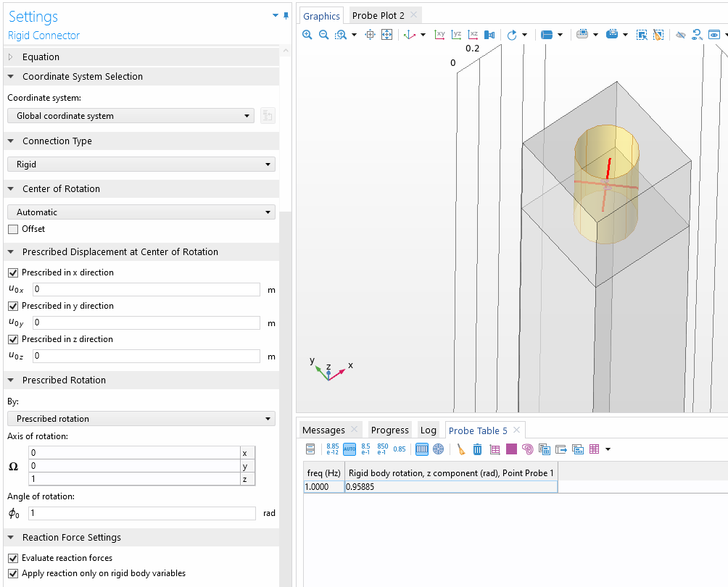The width and height of the screenshot is (728, 587).
Task: Activate the Zoom Box tool
Action: 341,35
